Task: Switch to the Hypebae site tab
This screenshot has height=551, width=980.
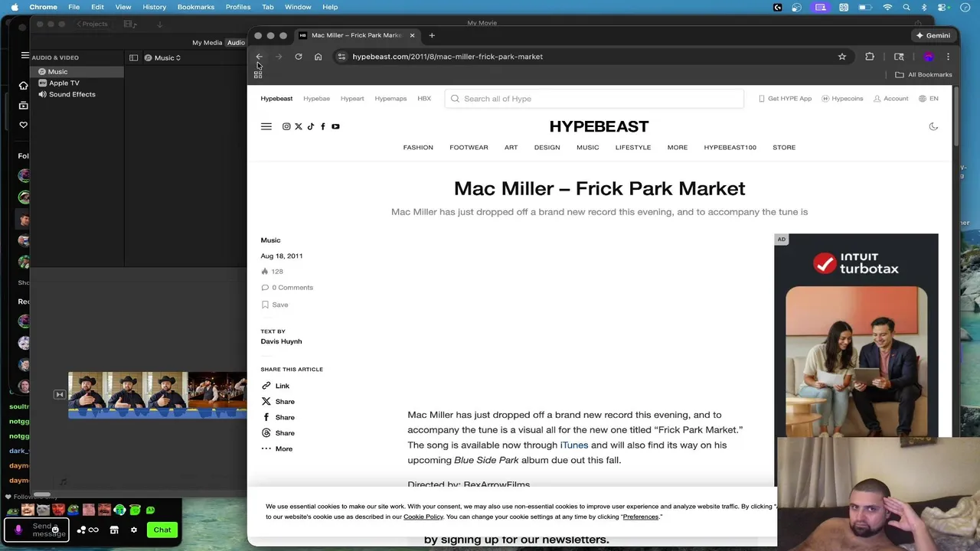Action: tap(316, 99)
